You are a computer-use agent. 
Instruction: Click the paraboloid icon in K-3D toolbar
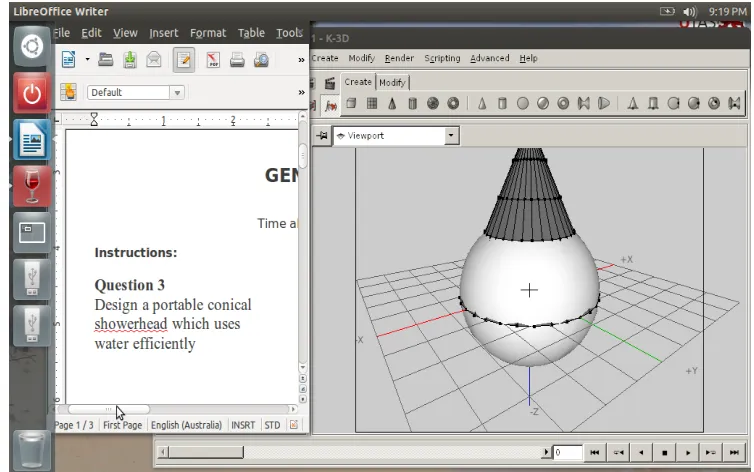click(x=604, y=103)
